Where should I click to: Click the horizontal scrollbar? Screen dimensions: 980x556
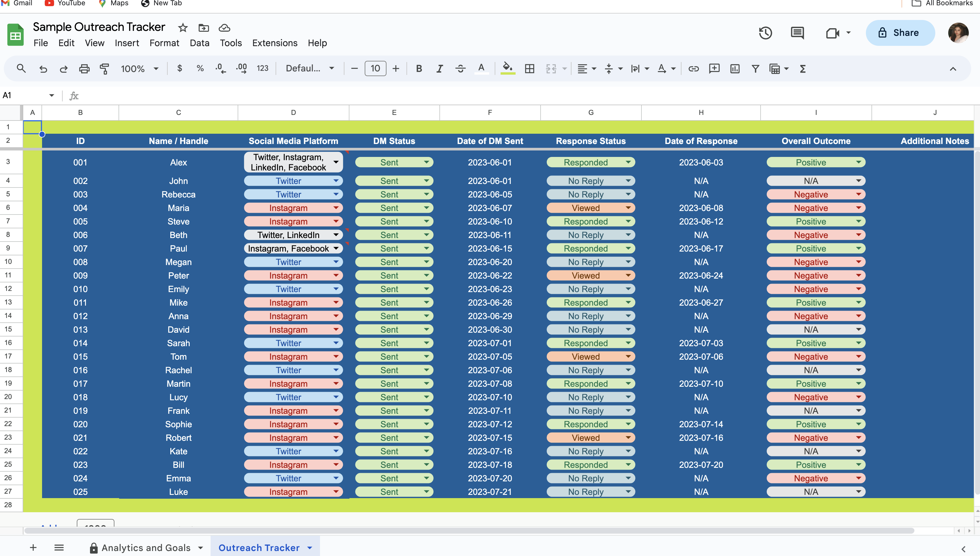(x=469, y=531)
